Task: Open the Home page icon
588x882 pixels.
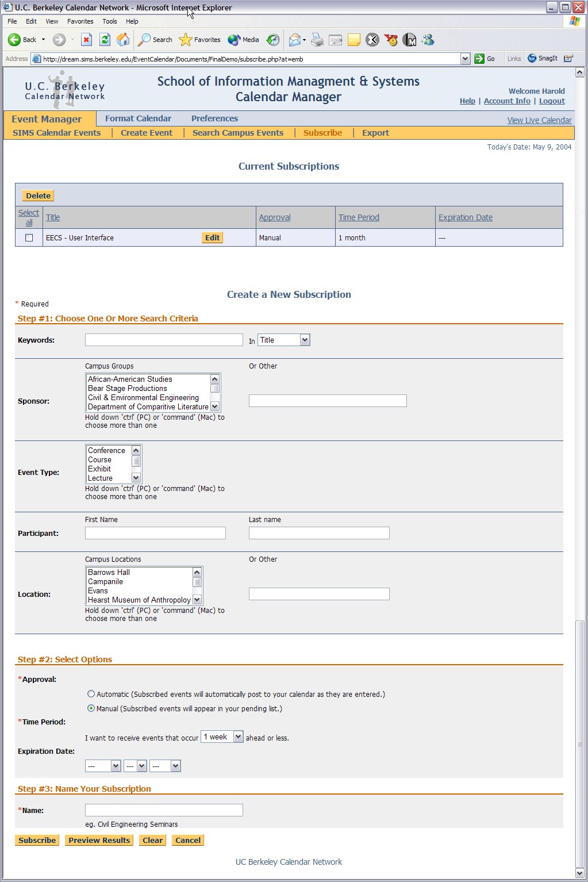Action: click(x=123, y=40)
